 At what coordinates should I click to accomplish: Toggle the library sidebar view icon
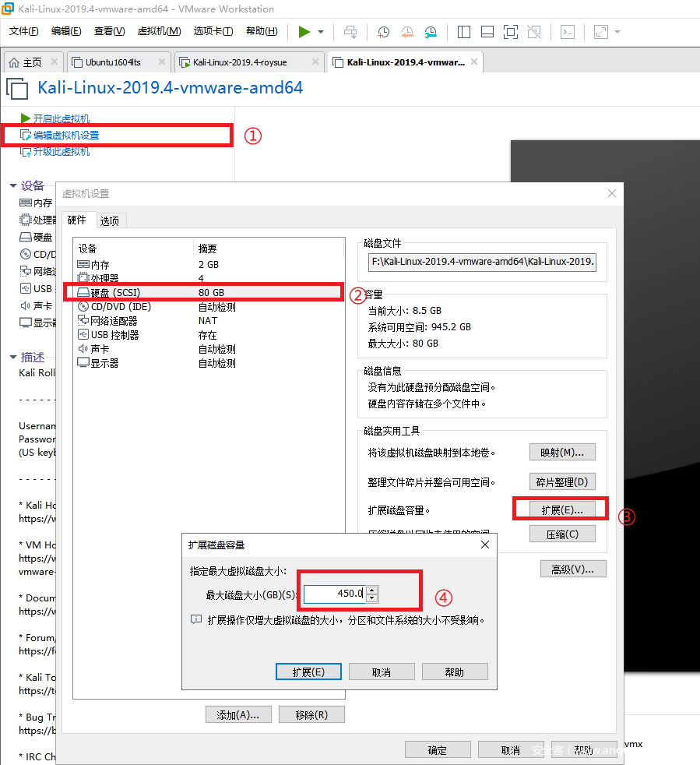coord(464,32)
